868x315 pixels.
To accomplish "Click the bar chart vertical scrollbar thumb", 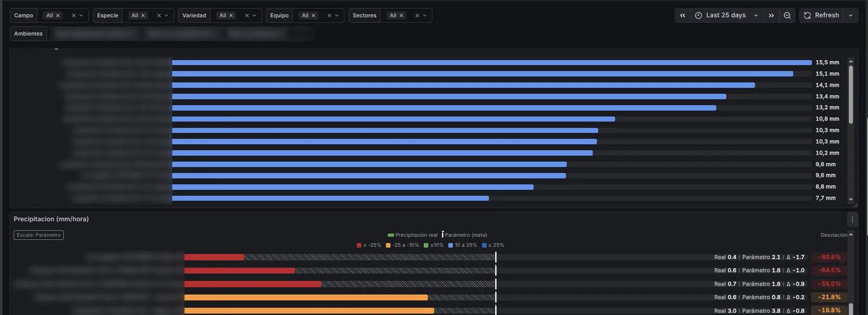I will pos(851,94).
